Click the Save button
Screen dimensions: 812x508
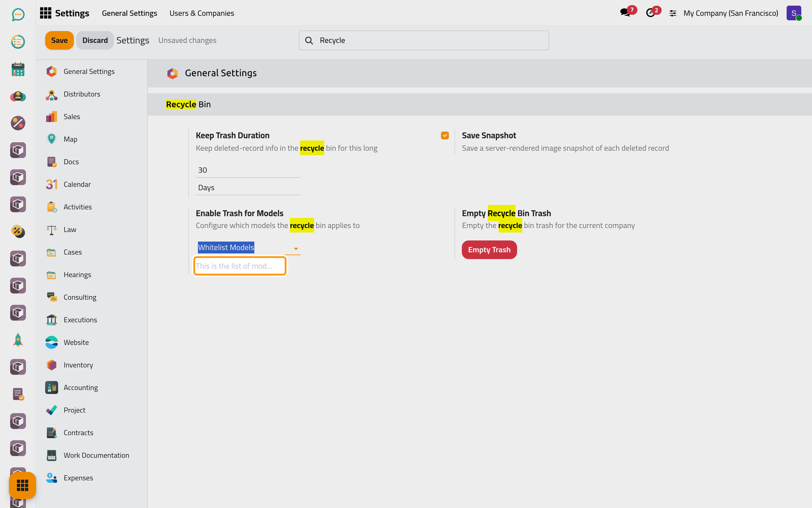point(59,40)
